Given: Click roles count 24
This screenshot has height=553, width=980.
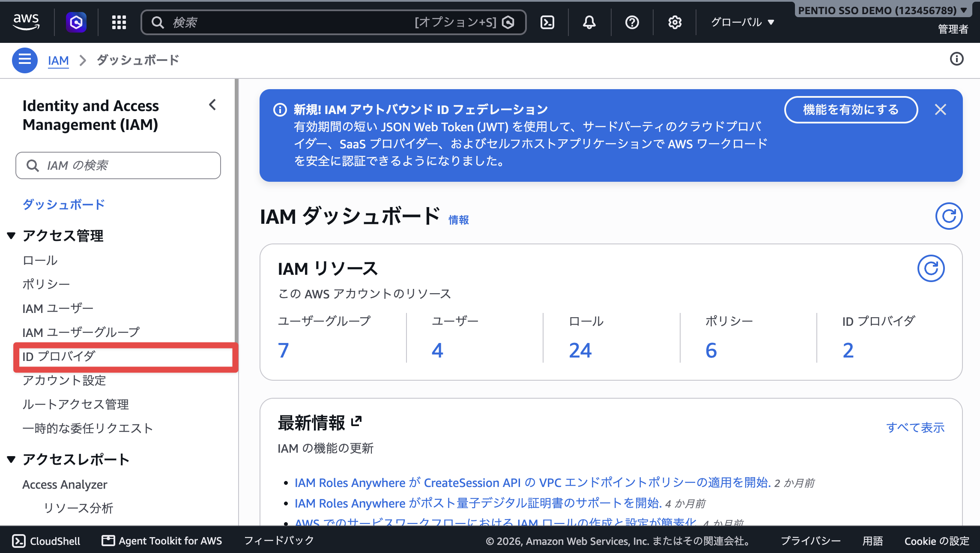Looking at the screenshot, I should coord(580,350).
